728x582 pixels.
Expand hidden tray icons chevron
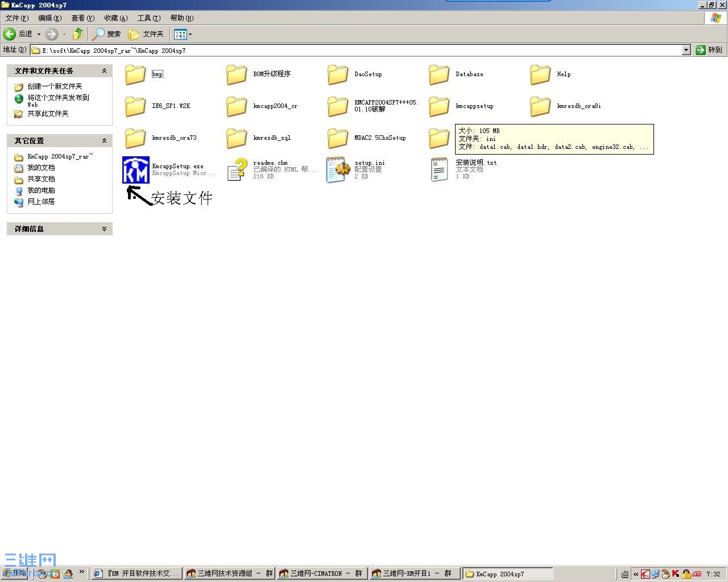click(636, 574)
